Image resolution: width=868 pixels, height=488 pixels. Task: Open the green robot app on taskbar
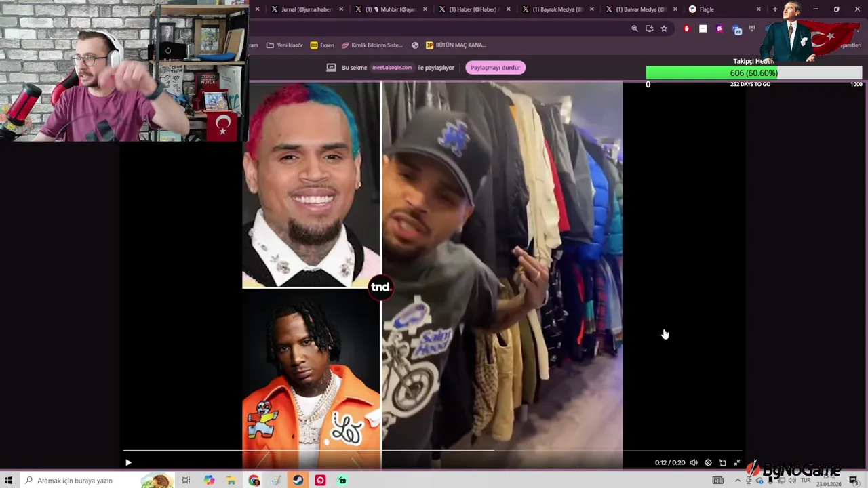pyautogui.click(x=342, y=481)
